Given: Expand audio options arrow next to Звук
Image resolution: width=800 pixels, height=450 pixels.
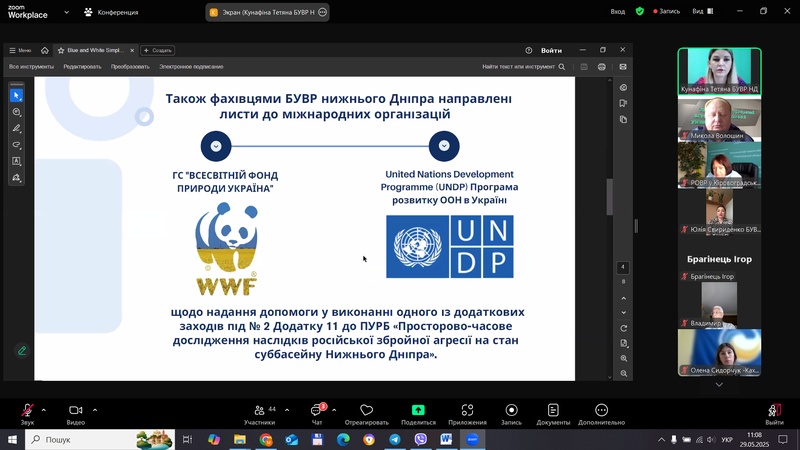Looking at the screenshot, I should (x=43, y=410).
